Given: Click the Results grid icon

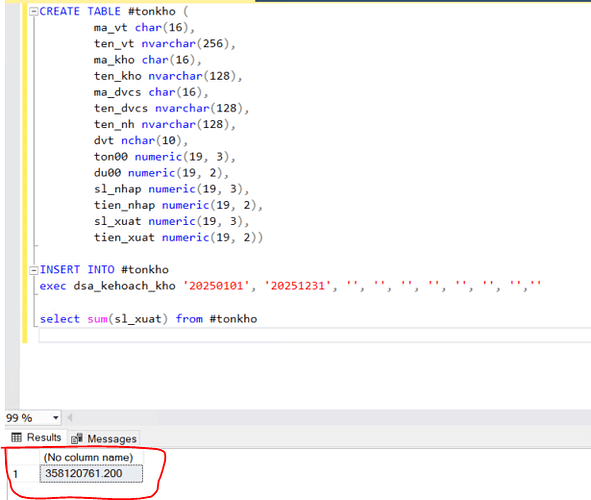Looking at the screenshot, I should click(17, 437).
